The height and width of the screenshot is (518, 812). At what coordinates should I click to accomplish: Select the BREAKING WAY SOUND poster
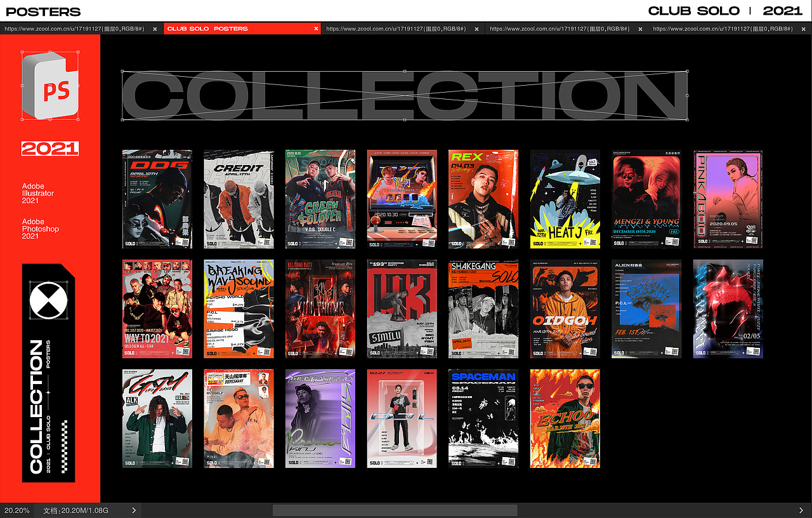pyautogui.click(x=239, y=309)
